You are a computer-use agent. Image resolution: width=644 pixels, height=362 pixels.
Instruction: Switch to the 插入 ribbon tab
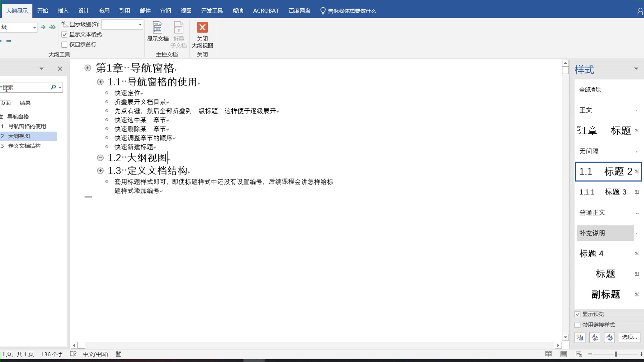(x=63, y=10)
